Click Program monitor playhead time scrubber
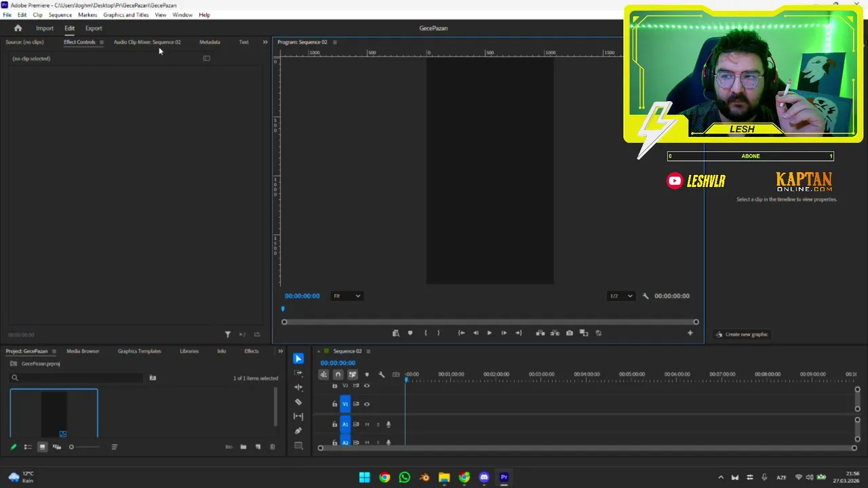The height and width of the screenshot is (488, 868). click(283, 309)
